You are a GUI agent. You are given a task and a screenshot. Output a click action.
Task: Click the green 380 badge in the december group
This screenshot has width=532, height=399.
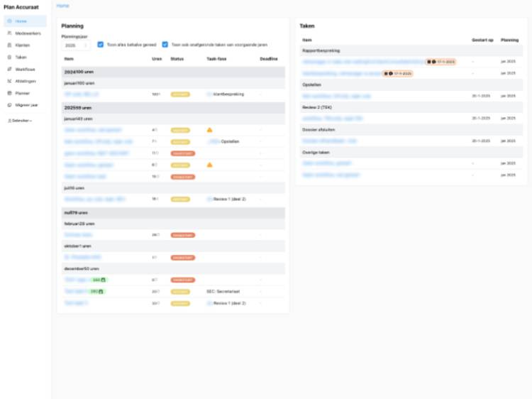click(96, 291)
